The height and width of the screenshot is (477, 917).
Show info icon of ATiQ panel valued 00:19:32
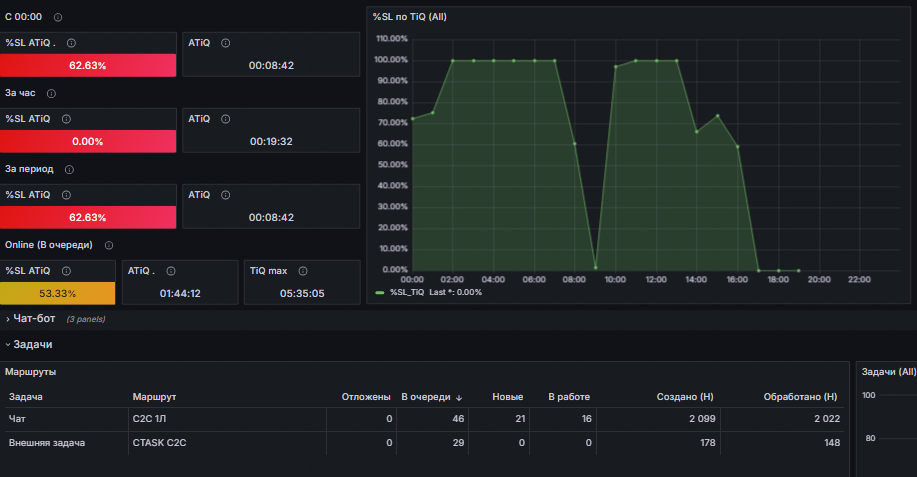coord(226,119)
